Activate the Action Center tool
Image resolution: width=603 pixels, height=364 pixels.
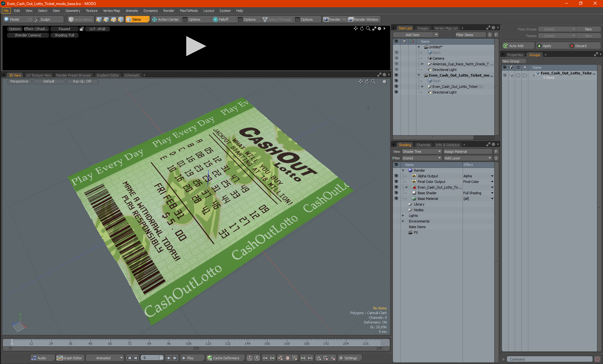tap(165, 19)
